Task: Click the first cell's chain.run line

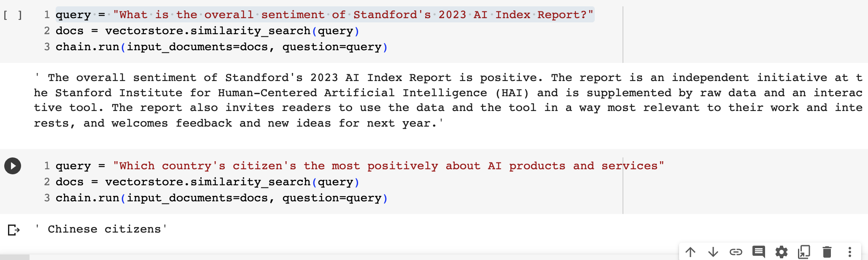Action: point(221,47)
